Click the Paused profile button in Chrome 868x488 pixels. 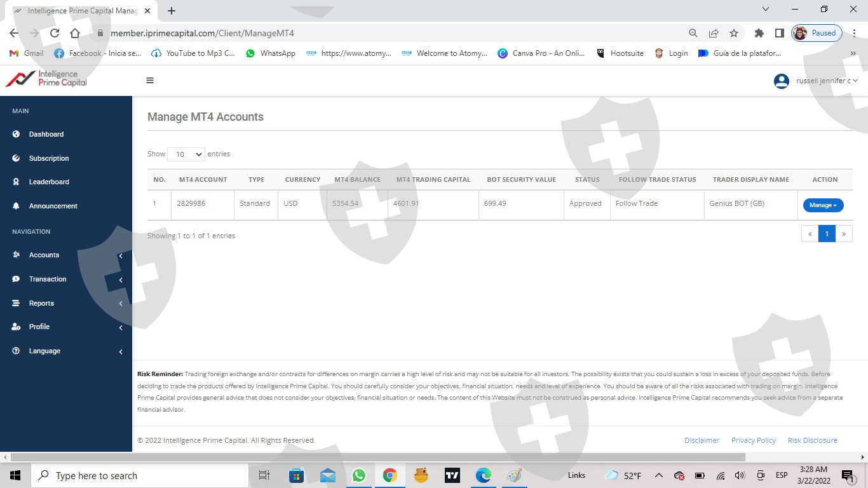pos(818,33)
